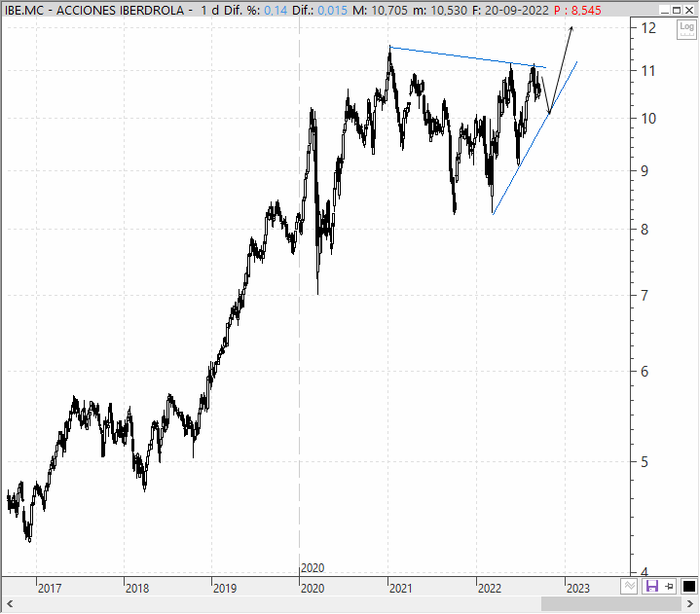Click the Dif.: 0,015 value
The image size is (700, 614).
319,11
